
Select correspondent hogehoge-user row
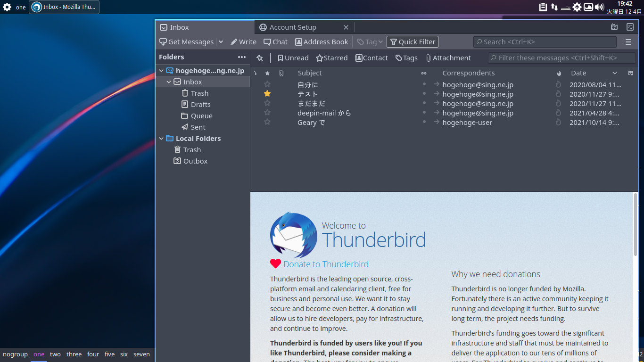pyautogui.click(x=467, y=123)
